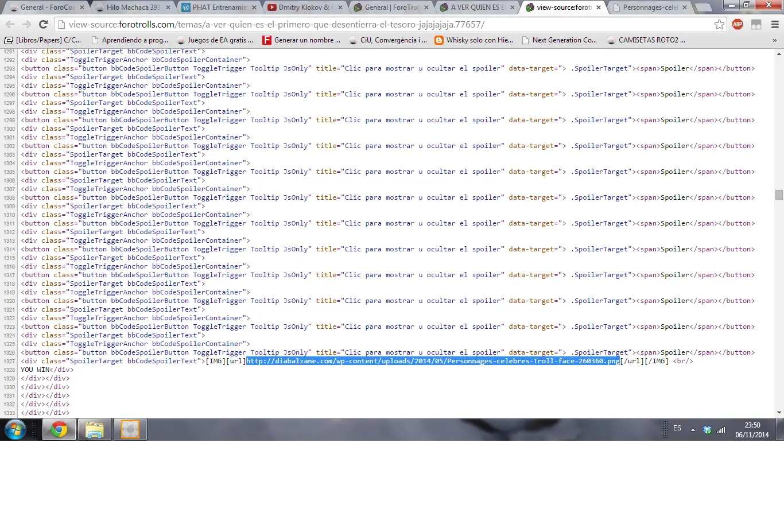
Task: Click the vertical scrollbar thumb
Action: [779, 195]
